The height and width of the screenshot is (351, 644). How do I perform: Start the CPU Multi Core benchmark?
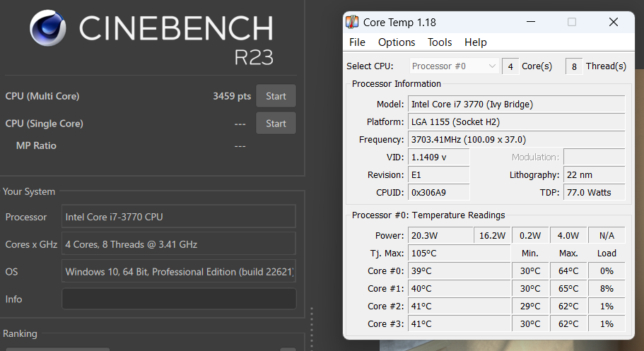tap(276, 96)
